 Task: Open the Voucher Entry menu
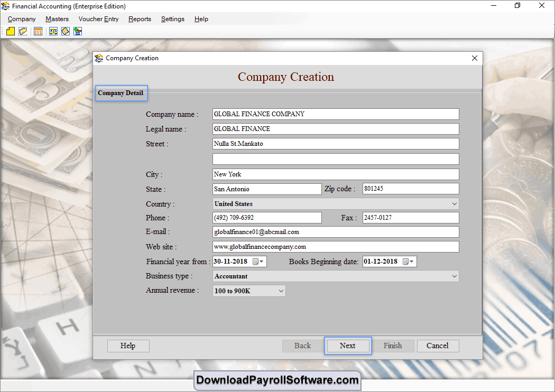tap(98, 19)
